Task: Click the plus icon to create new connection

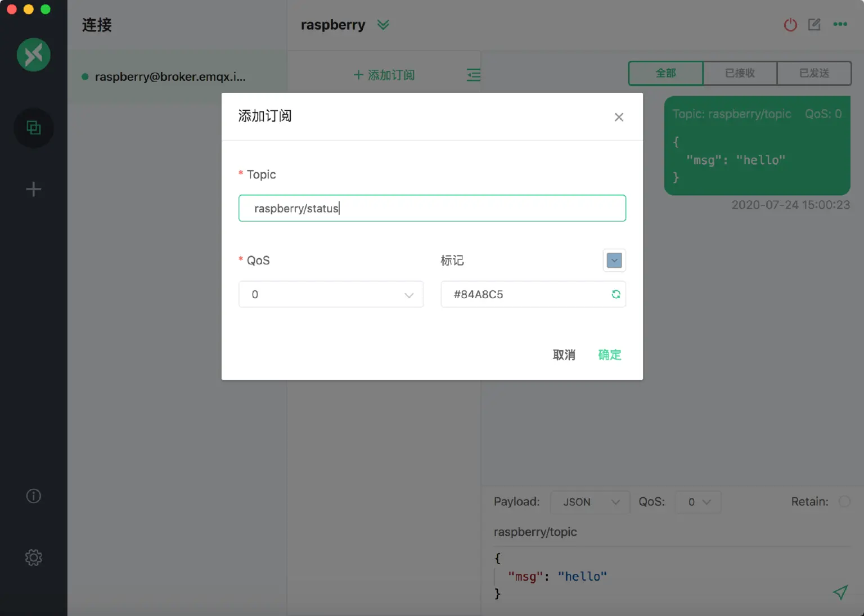Action: coord(34,189)
